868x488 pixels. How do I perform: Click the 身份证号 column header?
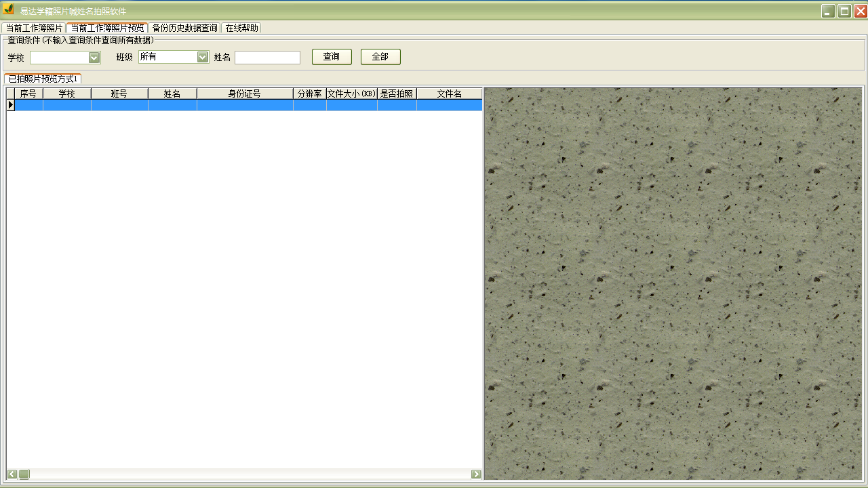pyautogui.click(x=245, y=94)
